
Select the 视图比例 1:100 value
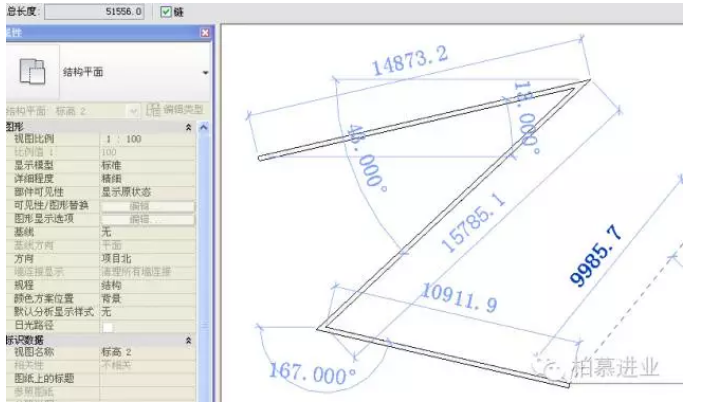tap(125, 139)
